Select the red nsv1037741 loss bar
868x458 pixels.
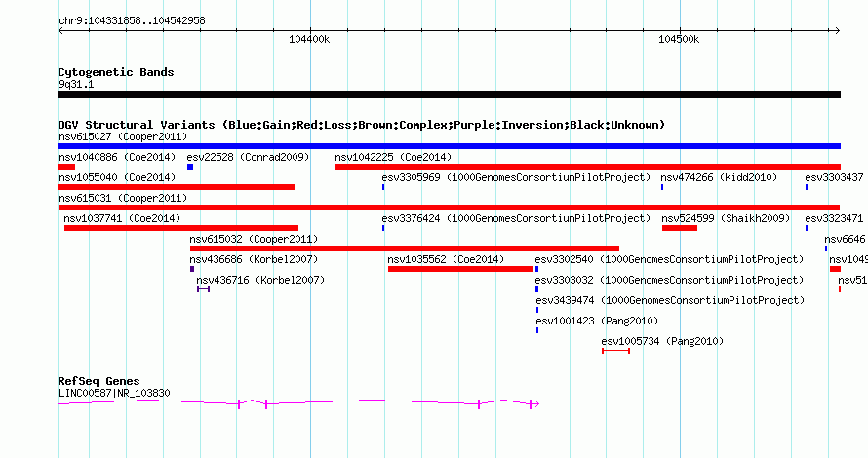coord(181,228)
